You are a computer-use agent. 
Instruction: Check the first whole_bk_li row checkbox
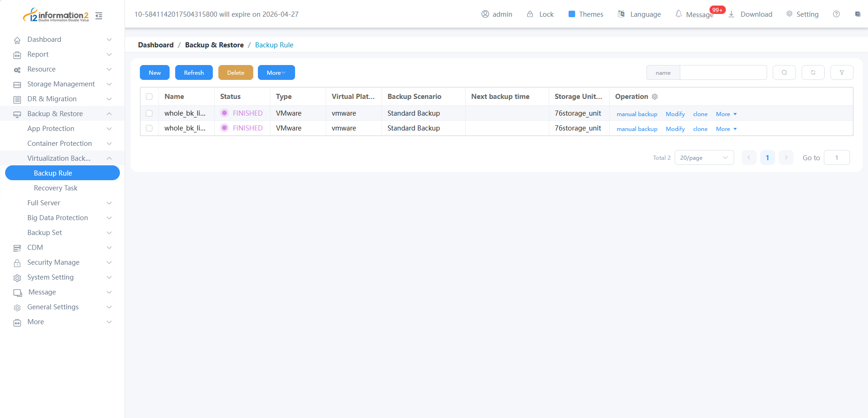point(149,113)
